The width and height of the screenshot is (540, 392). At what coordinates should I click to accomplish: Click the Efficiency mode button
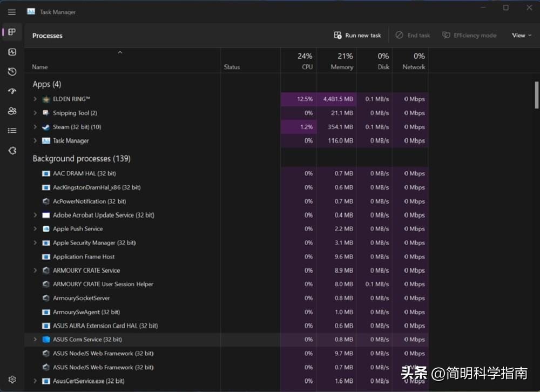[469, 36]
